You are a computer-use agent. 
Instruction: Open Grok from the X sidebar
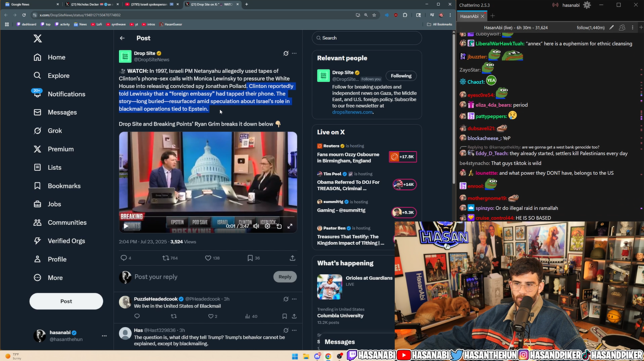tap(48, 130)
